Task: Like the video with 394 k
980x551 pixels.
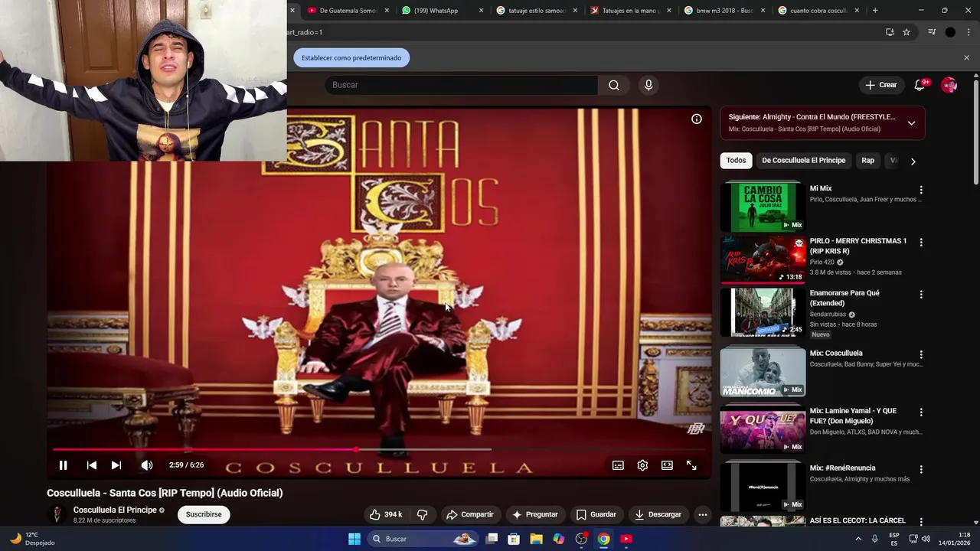Action: point(386,514)
